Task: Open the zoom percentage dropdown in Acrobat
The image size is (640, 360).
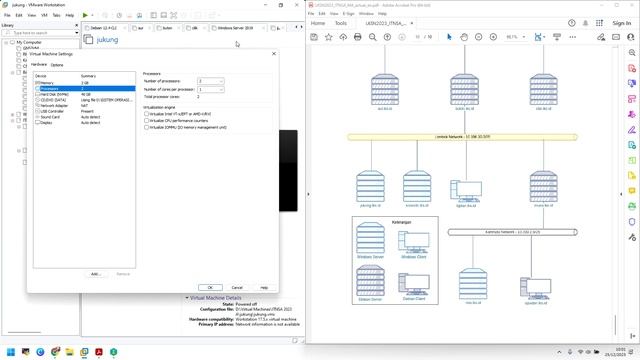Action: [524, 37]
